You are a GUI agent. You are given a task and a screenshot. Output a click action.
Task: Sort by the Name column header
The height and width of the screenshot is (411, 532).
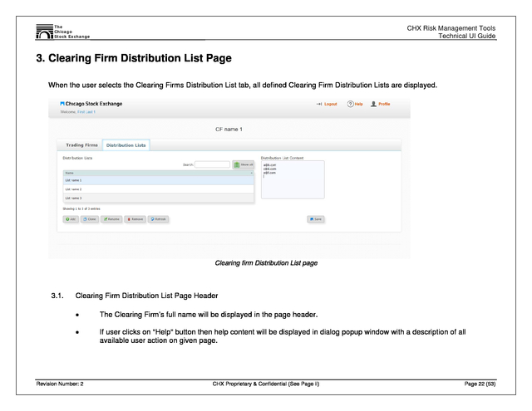(159, 174)
